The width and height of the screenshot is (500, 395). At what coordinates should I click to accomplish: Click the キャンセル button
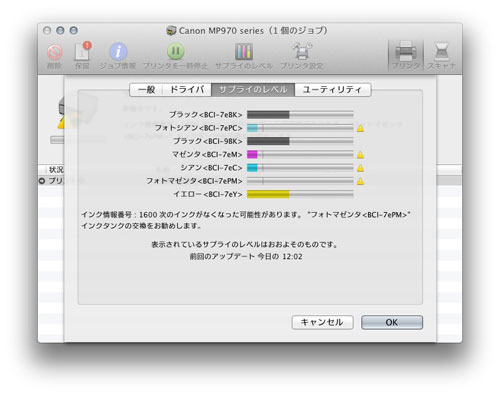pyautogui.click(x=322, y=322)
